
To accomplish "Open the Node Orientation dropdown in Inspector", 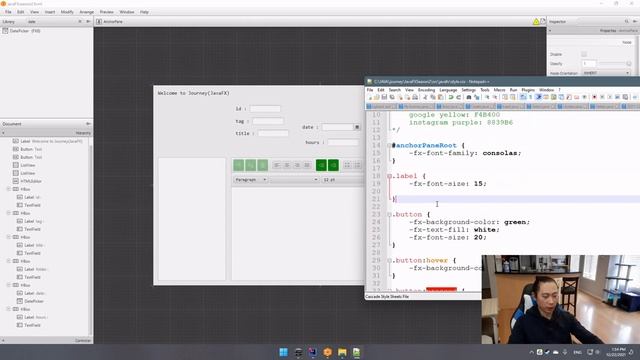I will 606,73.
